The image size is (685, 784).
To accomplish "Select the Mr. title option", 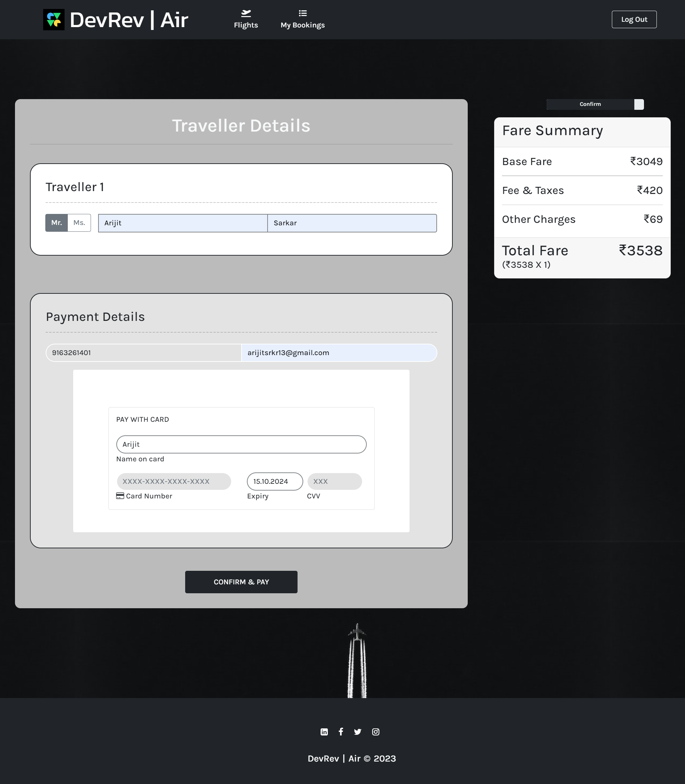I will click(x=56, y=222).
